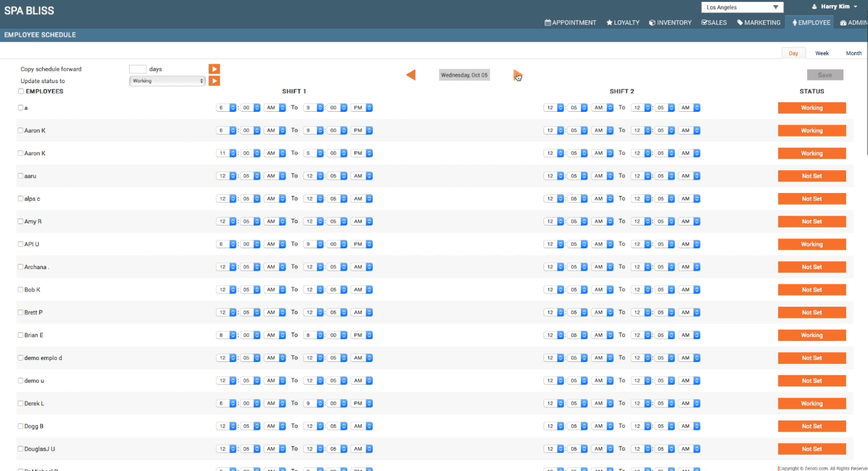
Task: Switch to the Month view tab
Action: (x=853, y=53)
